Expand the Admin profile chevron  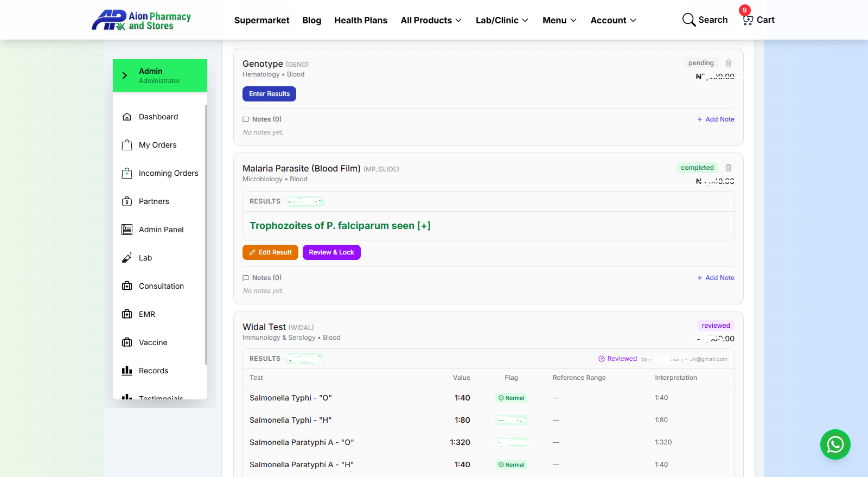point(125,75)
